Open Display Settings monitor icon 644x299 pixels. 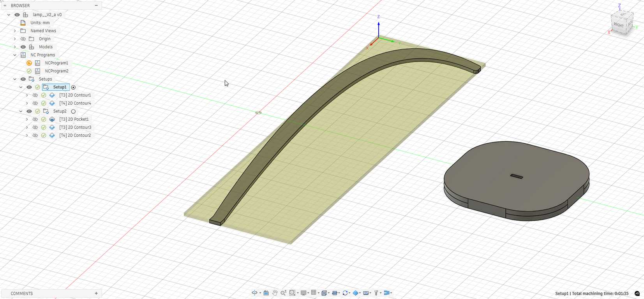pyautogui.click(x=303, y=293)
